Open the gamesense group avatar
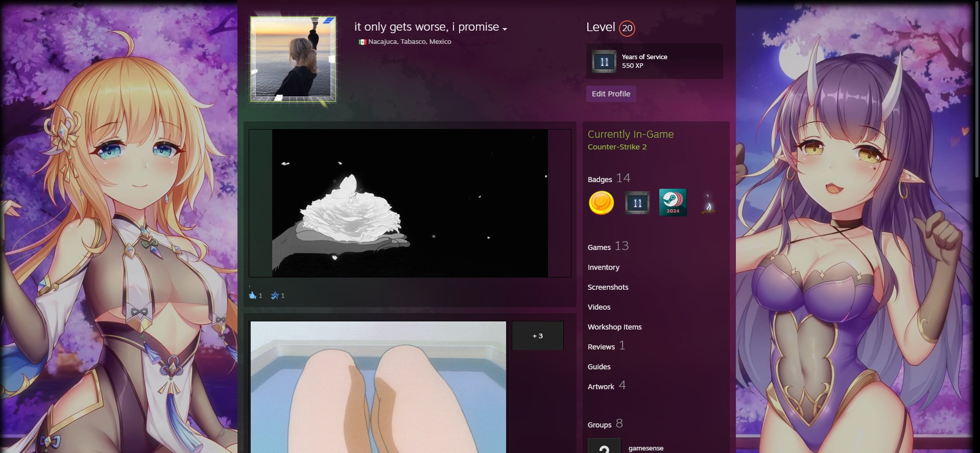Screen dimensions: 980x453 604,446
